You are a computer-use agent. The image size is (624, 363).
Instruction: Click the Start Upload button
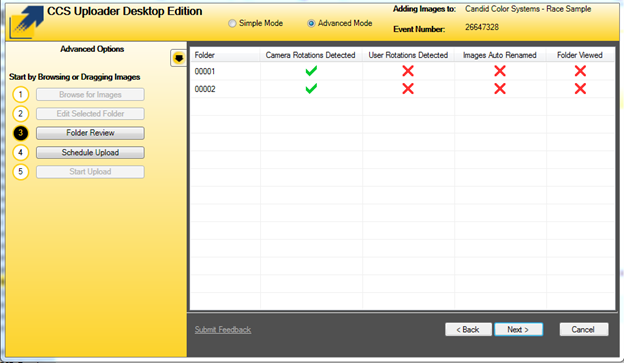pos(90,172)
